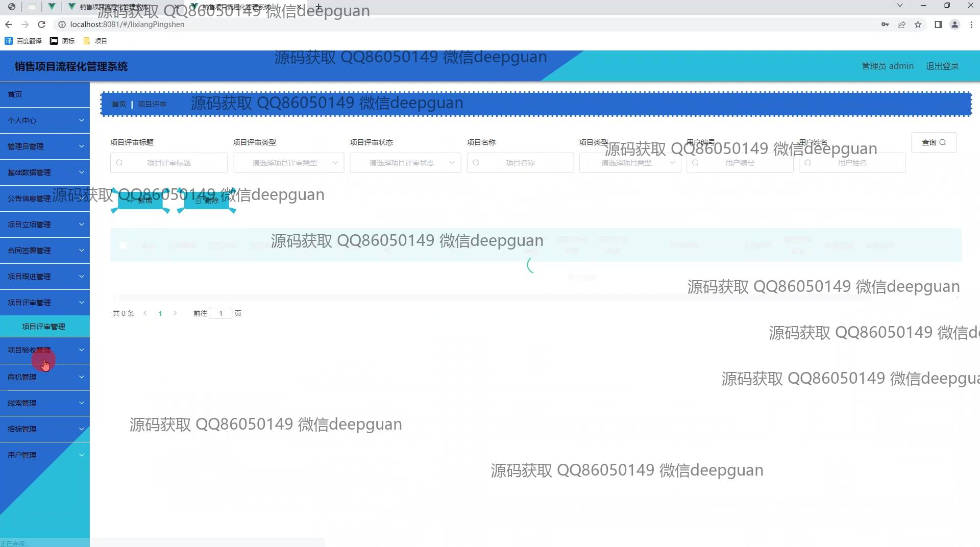980x547 pixels.
Task: Click 管理员 admin label
Action: click(888, 66)
